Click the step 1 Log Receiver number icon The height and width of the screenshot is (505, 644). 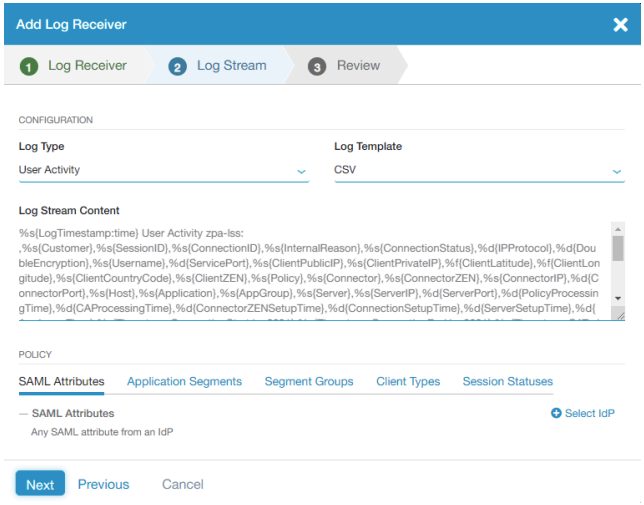point(30,67)
